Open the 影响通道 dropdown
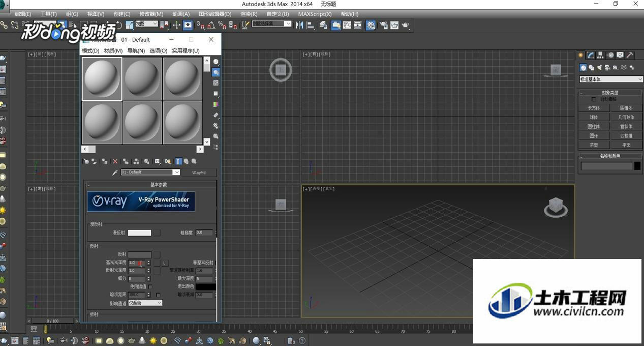 pyautogui.click(x=145, y=303)
